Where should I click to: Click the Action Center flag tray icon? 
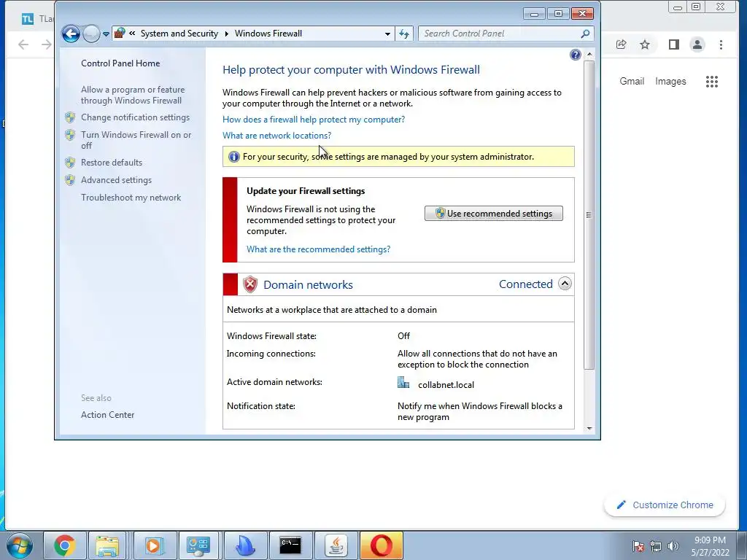point(638,546)
